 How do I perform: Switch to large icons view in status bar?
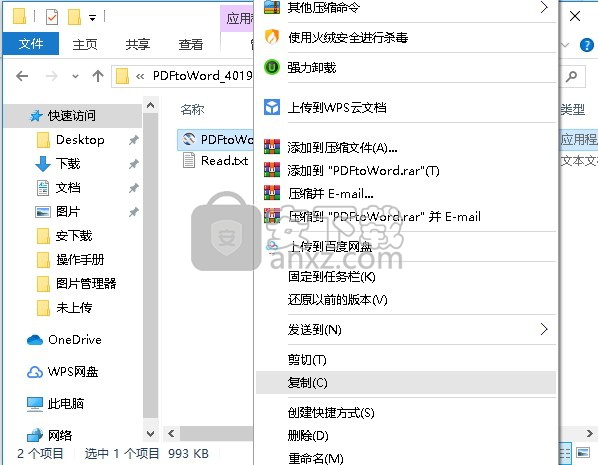[x=583, y=453]
